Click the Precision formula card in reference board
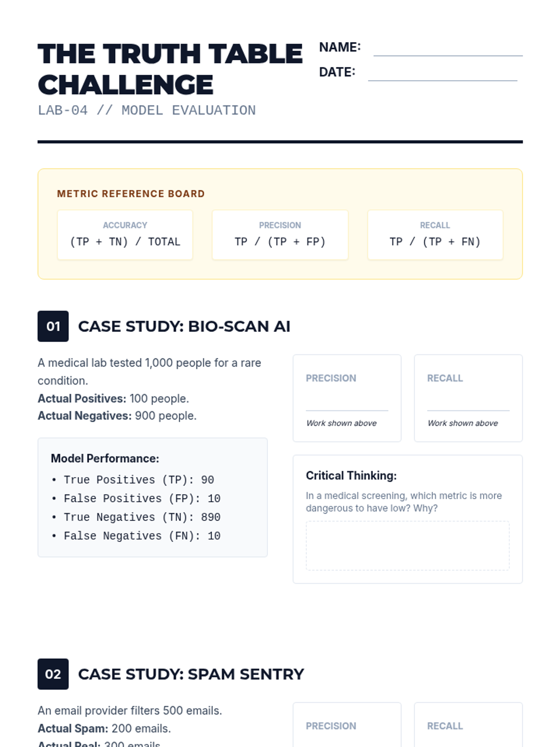The height and width of the screenshot is (747, 560). [x=280, y=235]
